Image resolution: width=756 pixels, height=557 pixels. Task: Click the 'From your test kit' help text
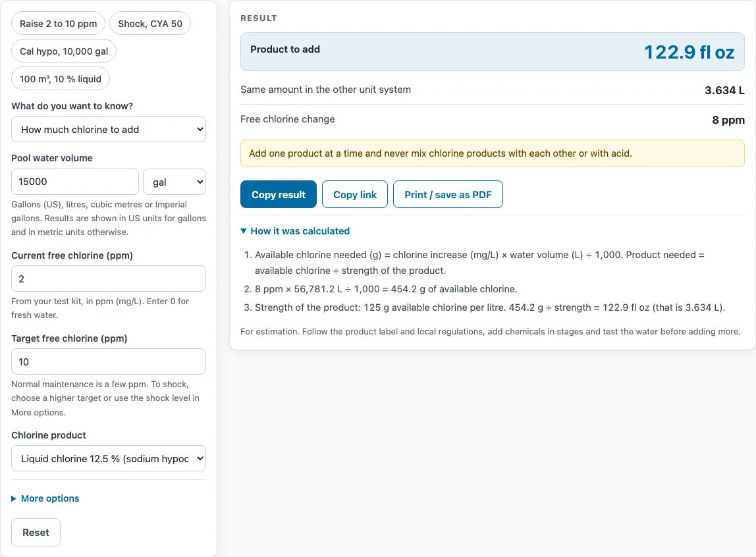tap(100, 308)
